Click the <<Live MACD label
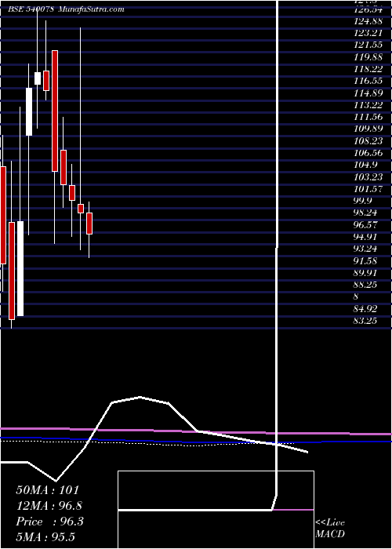Image resolution: width=392 pixels, height=549 pixels. 330,528
